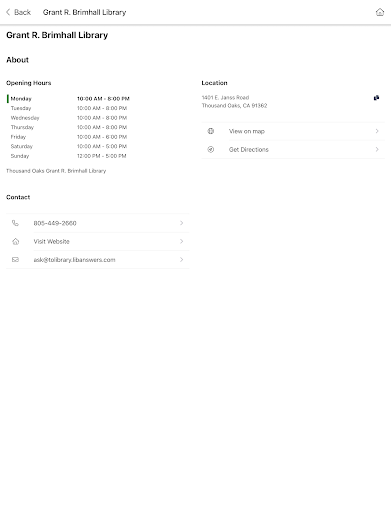391x512 pixels.
Task: Tap the house icon beside Visit Website
Action: point(15,241)
